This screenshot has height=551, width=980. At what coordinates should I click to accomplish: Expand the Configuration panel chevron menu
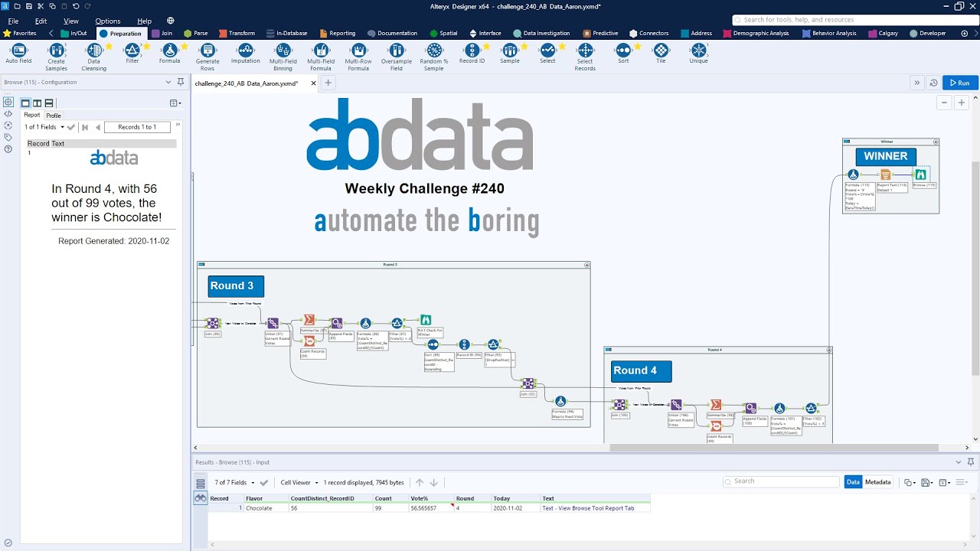click(168, 82)
